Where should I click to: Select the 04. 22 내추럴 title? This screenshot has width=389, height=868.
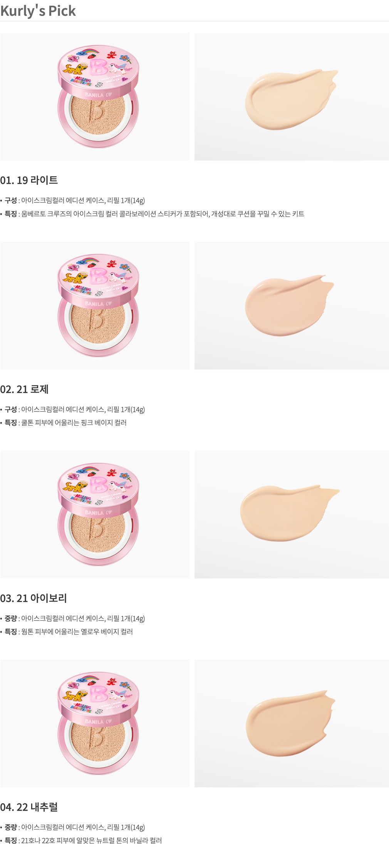[x=29, y=807]
